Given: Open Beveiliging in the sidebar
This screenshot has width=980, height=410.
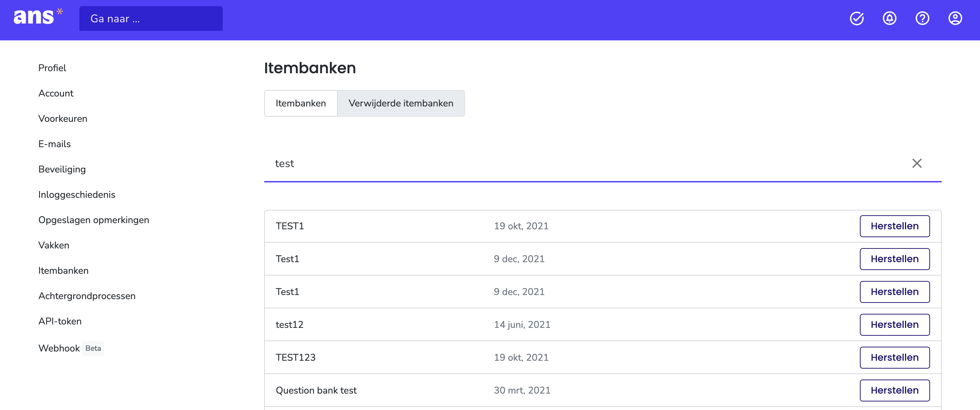Looking at the screenshot, I should (x=62, y=169).
